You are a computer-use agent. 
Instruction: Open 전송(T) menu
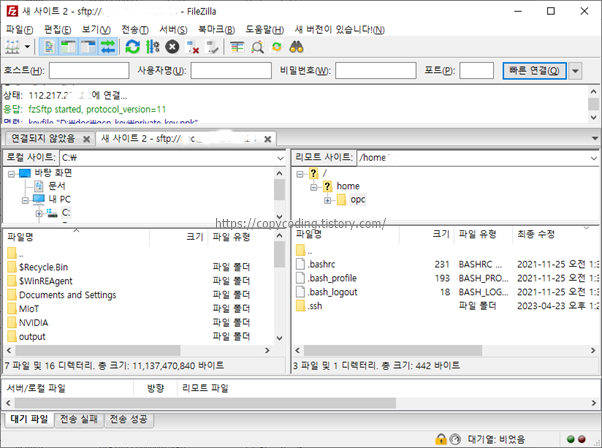(135, 30)
